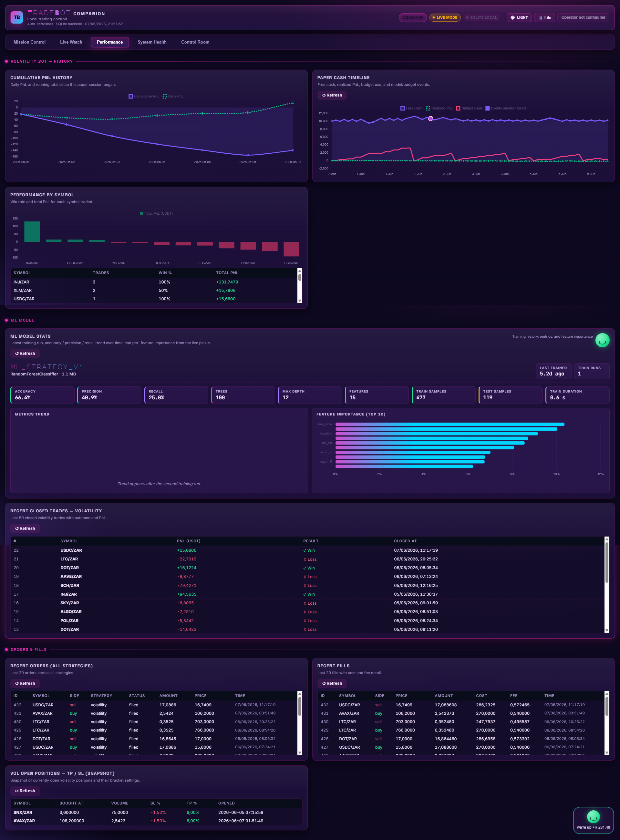Viewport: 620px width, 840px height.
Task: Click the PNL (USDT) column header in Closed Trades
Action: point(188,541)
